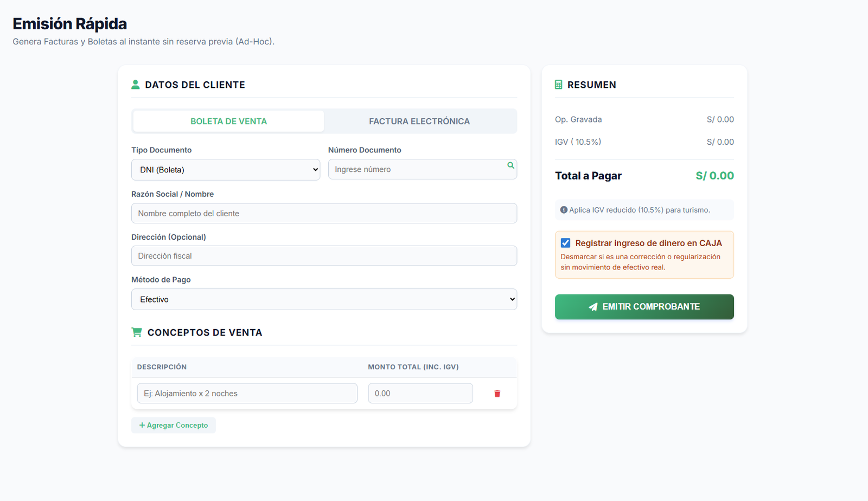Screen dimensions: 868x501
Task: Click the user icon beside Datos del Cliente
Action: click(x=136, y=85)
